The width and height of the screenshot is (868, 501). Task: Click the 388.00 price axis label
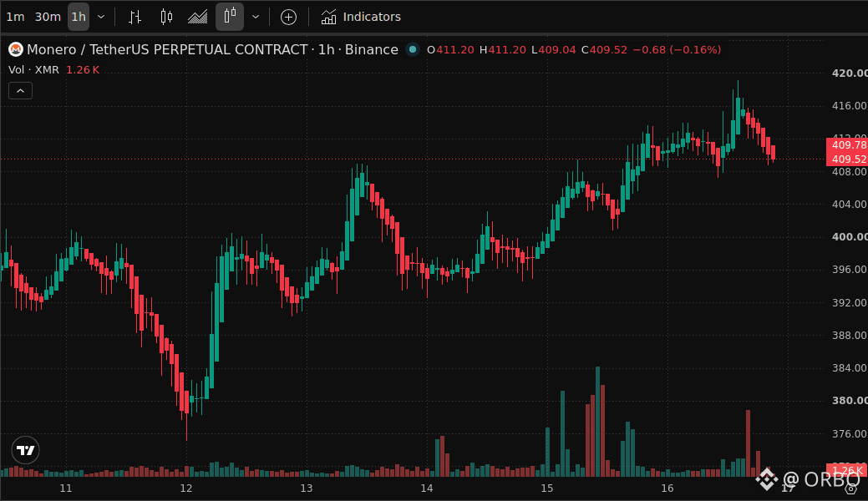[x=849, y=336]
